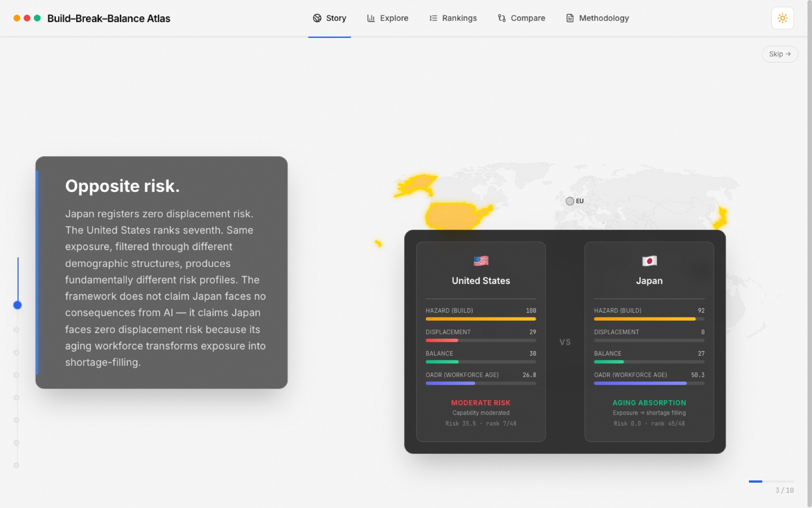
Task: Switch to the Explore tab
Action: (x=388, y=18)
